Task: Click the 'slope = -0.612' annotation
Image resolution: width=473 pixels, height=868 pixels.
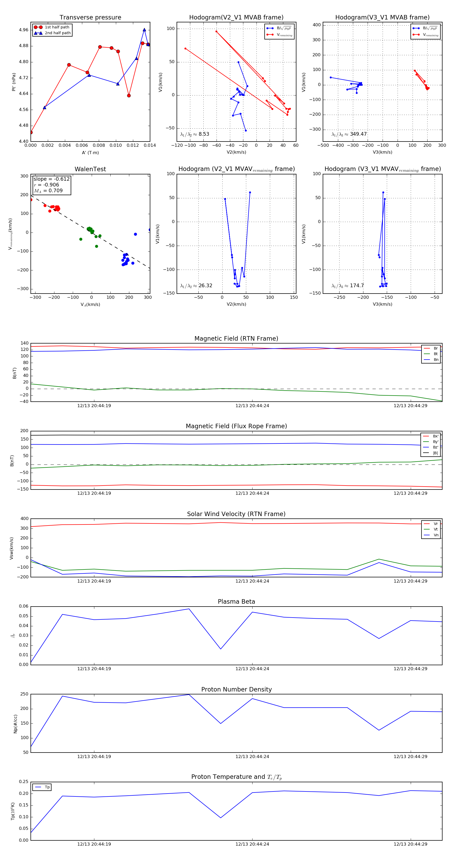Action: click(x=52, y=179)
